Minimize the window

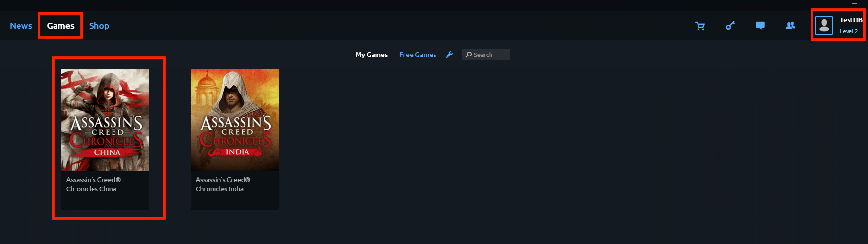(854, 3)
